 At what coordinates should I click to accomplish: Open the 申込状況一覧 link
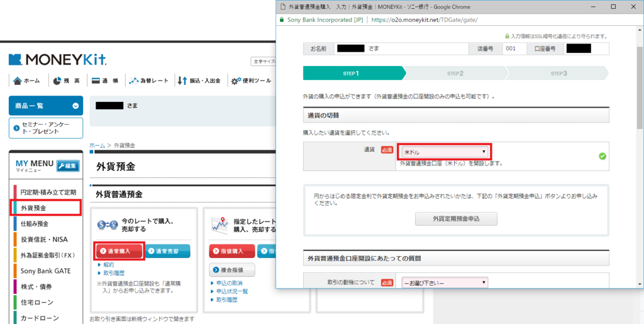click(232, 291)
